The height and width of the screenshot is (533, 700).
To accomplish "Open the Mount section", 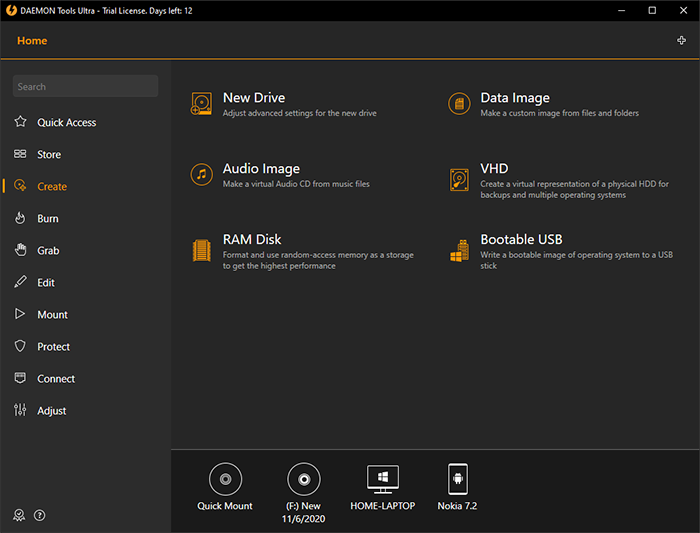I will [x=52, y=315].
